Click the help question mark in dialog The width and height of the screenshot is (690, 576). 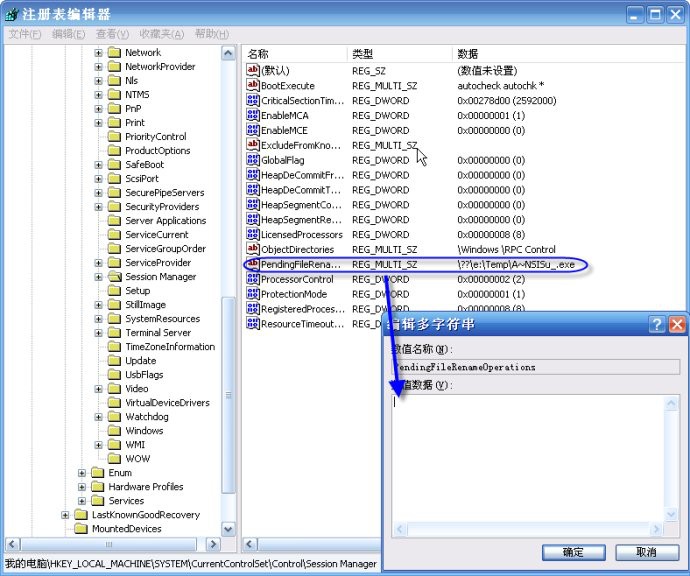657,324
